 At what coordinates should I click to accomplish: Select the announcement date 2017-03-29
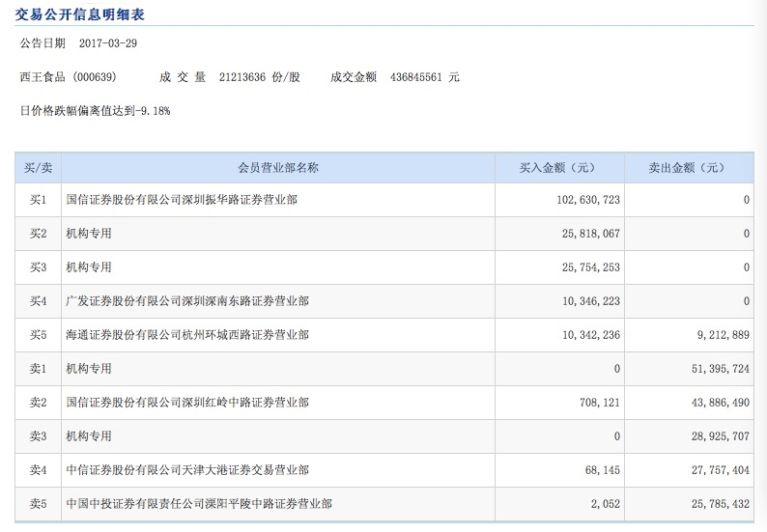point(108,43)
